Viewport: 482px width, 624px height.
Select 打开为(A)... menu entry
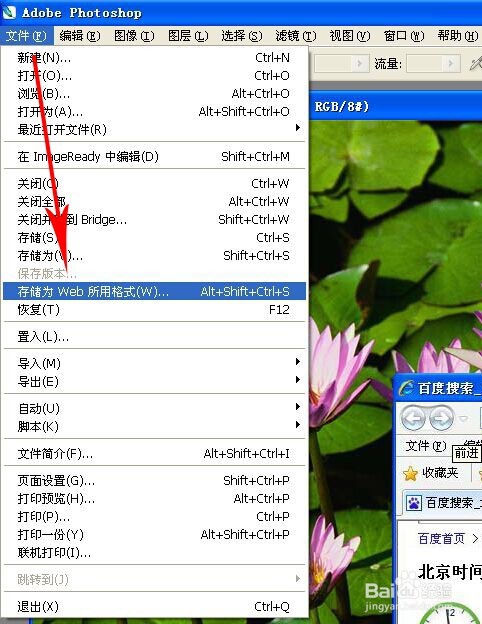coord(154,112)
